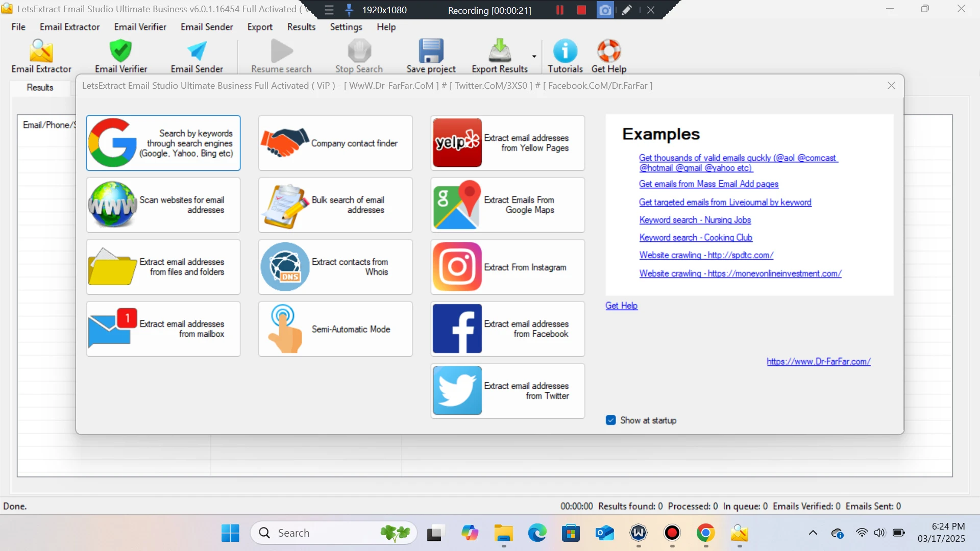Screen dimensions: 980x551
Task: Click the Save project toolbar button
Action: pyautogui.click(x=431, y=56)
